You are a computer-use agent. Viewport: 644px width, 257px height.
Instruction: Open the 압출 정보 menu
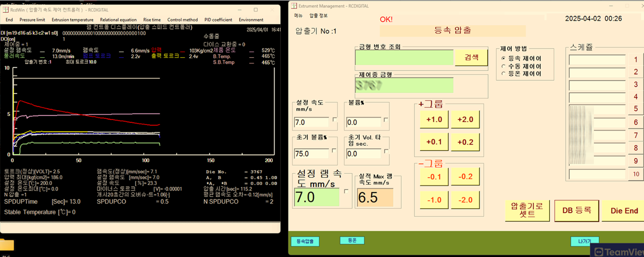[318, 16]
